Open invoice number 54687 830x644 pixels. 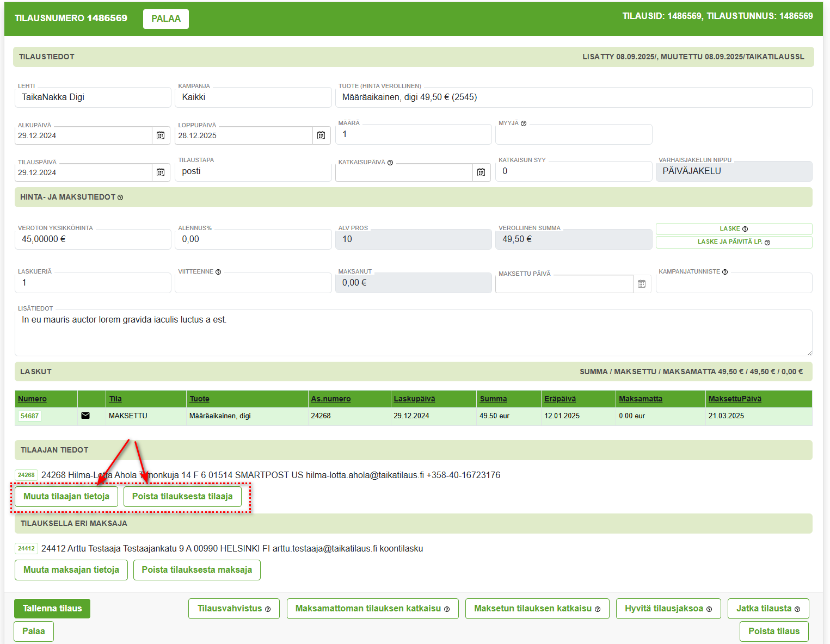[29, 416]
